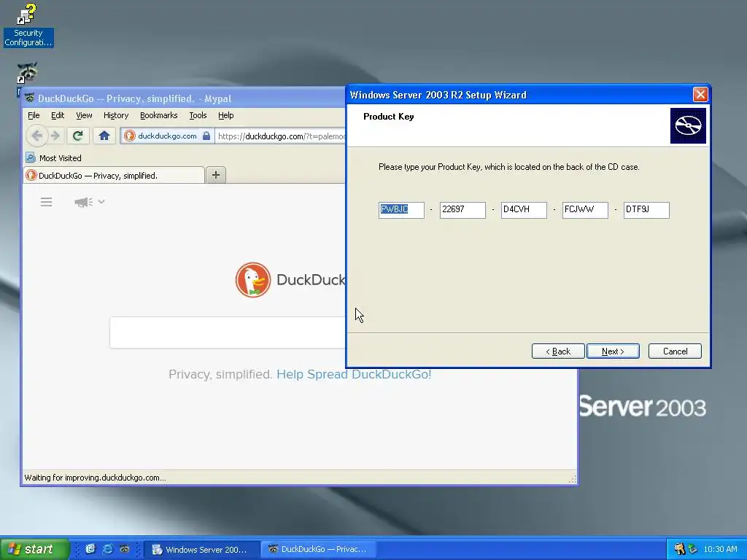Click the Setup Wizard title bar
The height and width of the screenshot is (560, 747).
pyautogui.click(x=519, y=95)
